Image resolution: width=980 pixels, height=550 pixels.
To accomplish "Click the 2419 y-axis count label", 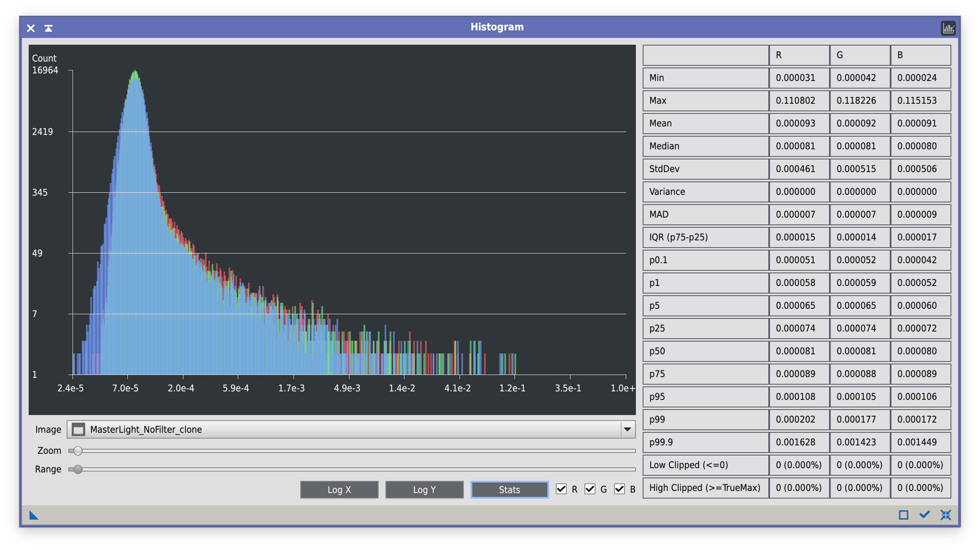I will pos(43,132).
